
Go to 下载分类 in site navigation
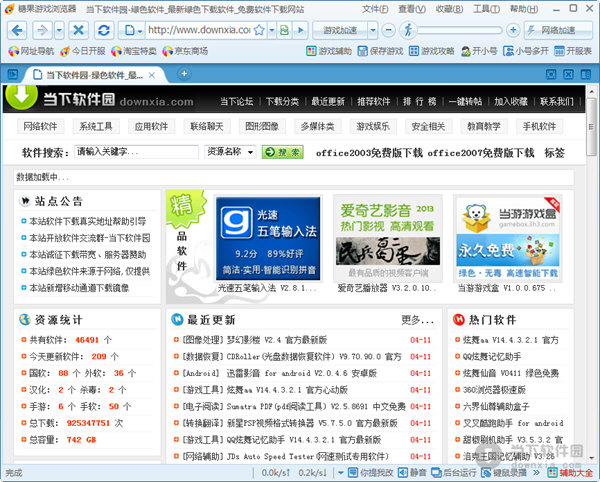pos(282,101)
